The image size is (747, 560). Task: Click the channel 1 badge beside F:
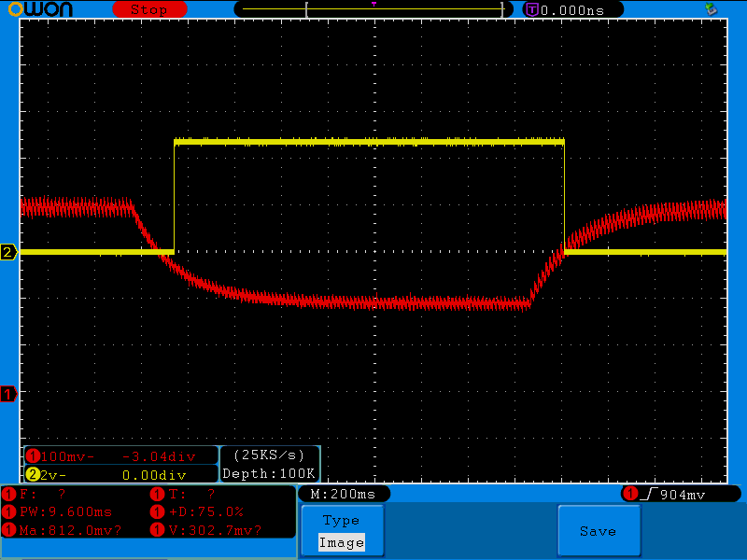point(8,494)
